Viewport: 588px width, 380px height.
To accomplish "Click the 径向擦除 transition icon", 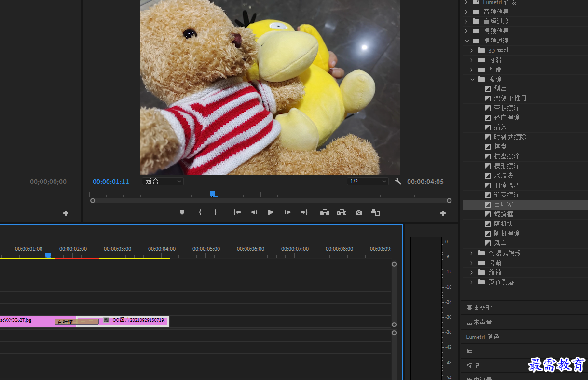I will 488,118.
